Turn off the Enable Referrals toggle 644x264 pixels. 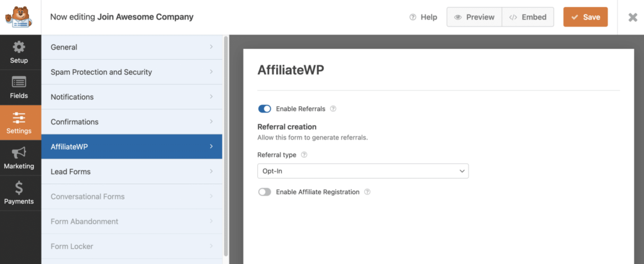pos(265,109)
